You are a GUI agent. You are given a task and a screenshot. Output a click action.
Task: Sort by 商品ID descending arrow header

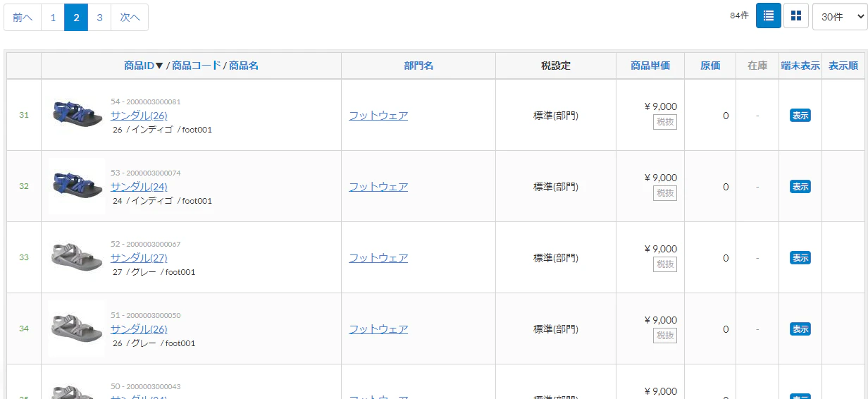tap(144, 66)
